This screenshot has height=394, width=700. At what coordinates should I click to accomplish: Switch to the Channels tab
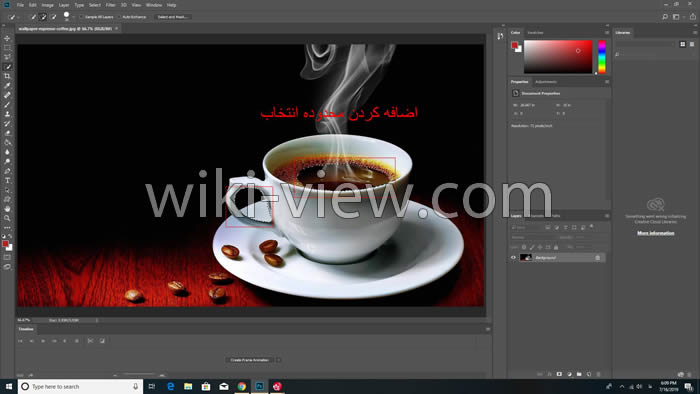pyautogui.click(x=538, y=216)
